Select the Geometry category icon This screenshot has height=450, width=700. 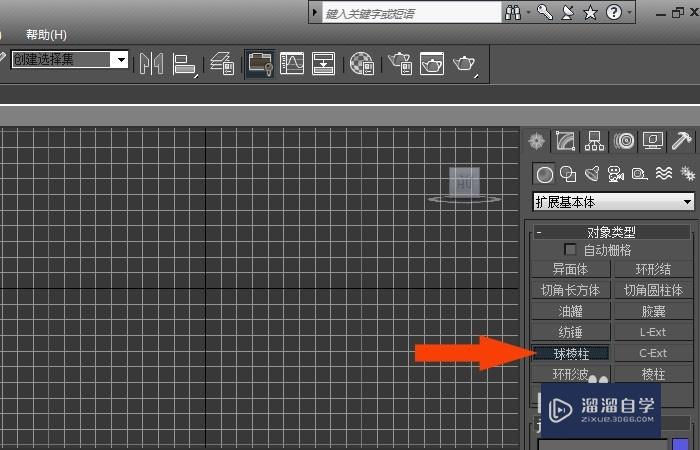tap(544, 174)
